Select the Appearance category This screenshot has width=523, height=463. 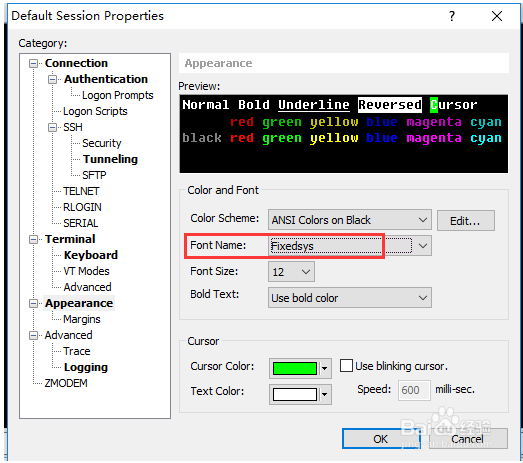(79, 303)
